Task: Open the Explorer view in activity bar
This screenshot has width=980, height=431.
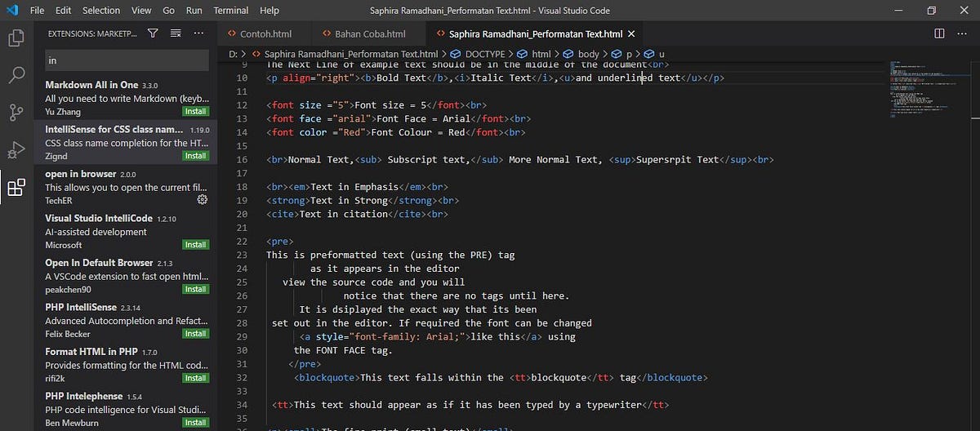Action: [x=16, y=38]
